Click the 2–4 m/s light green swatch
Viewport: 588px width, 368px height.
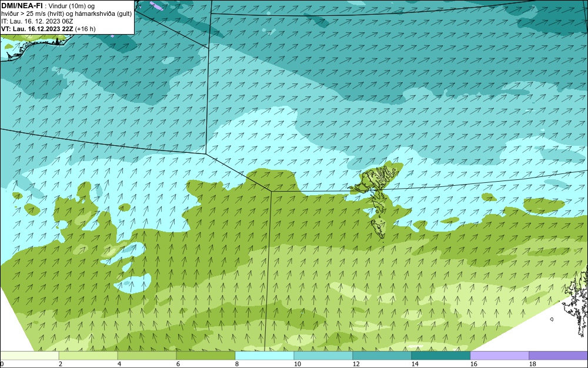[x=88, y=356]
